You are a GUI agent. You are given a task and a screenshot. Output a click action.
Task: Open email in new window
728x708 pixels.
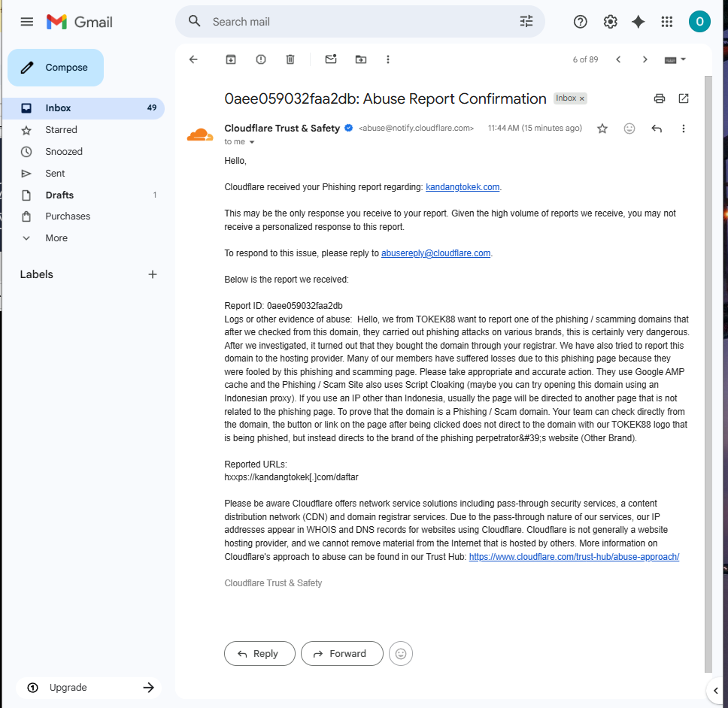point(684,98)
